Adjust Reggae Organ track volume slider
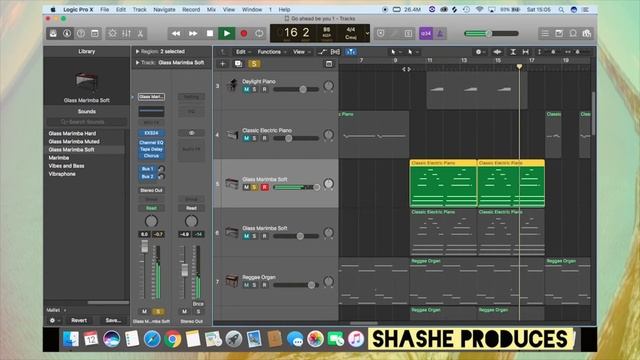Screen dimensions: 640x360 [296, 285]
